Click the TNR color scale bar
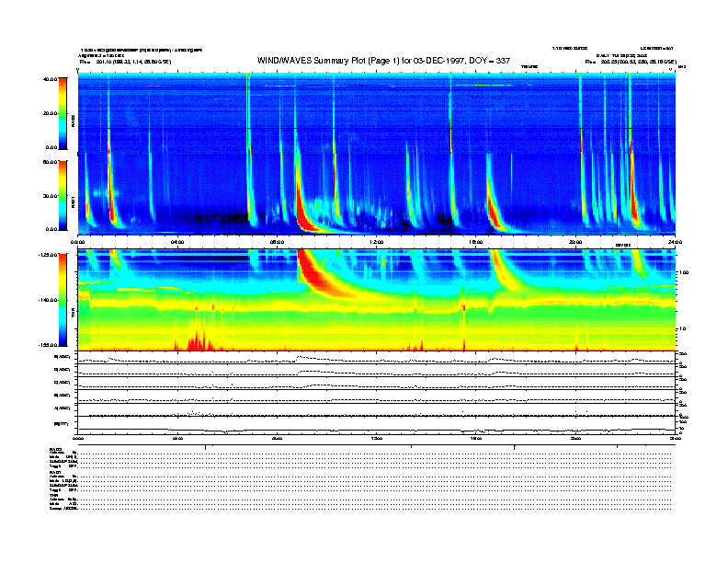 pyautogui.click(x=63, y=300)
